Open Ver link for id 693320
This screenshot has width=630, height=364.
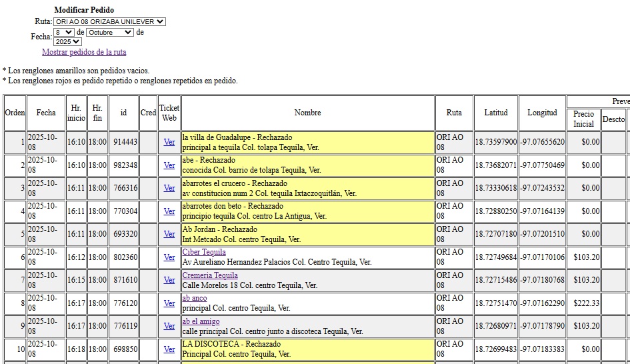(x=169, y=234)
